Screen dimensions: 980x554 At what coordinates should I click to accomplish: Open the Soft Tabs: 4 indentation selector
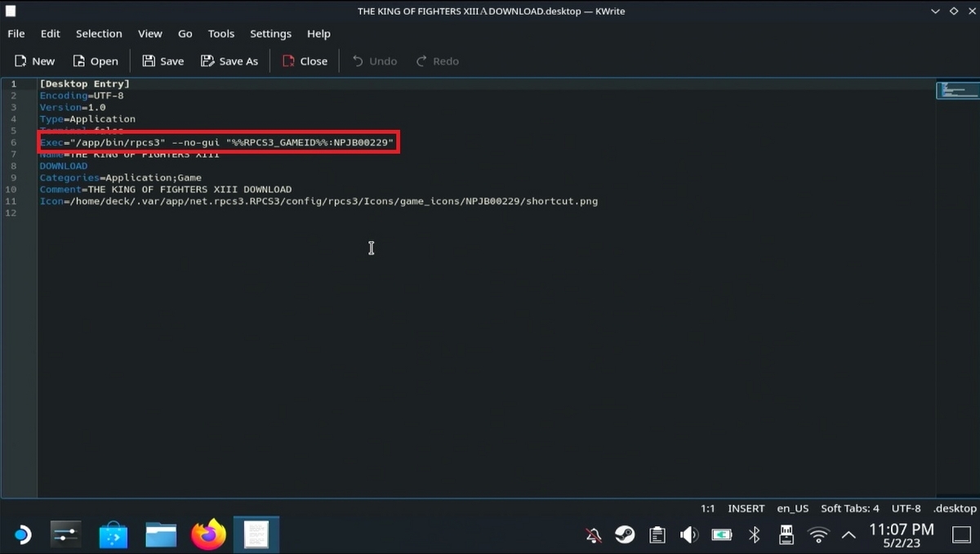[x=849, y=508]
